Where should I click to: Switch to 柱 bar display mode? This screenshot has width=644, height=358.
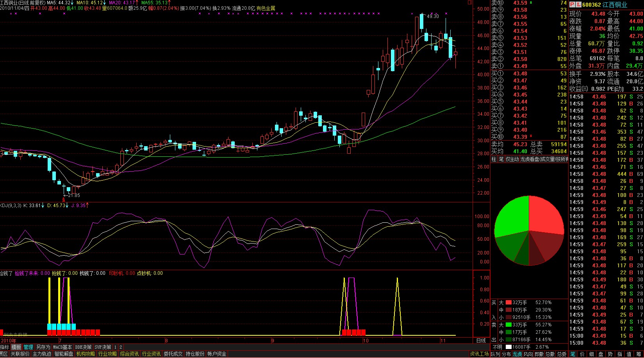494,159
